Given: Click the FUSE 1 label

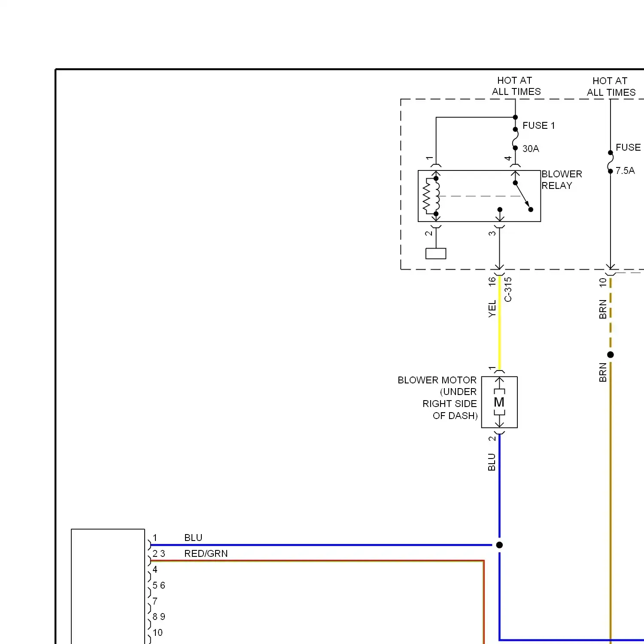Looking at the screenshot, I should click(x=538, y=125).
